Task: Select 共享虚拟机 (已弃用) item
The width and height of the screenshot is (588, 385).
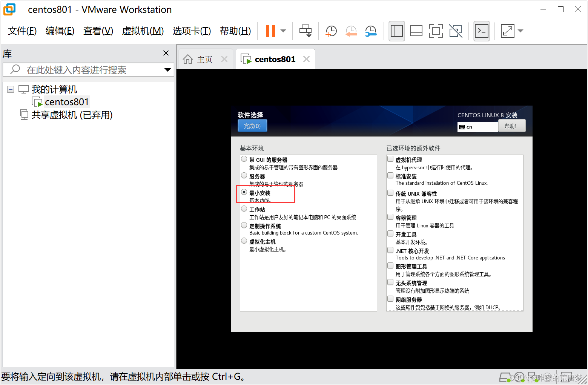Action: click(72, 115)
